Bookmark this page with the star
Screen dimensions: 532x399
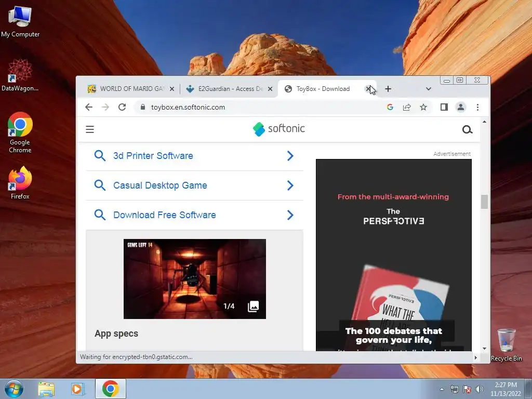click(x=423, y=107)
